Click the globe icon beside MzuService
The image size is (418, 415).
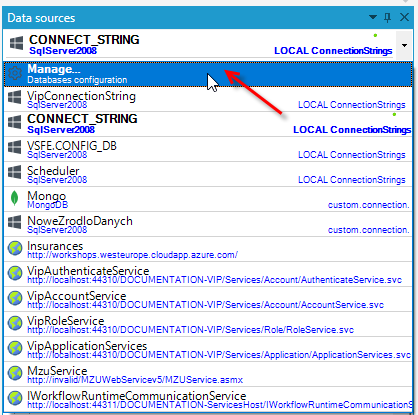[15, 373]
